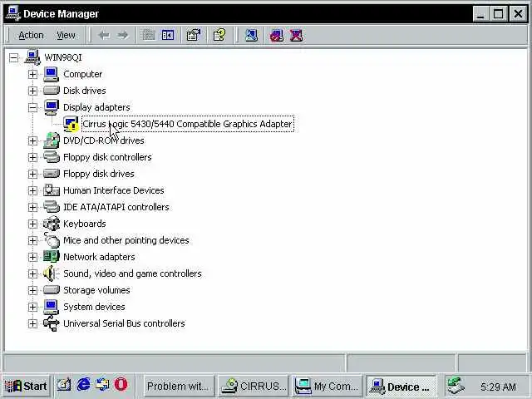This screenshot has width=532, height=399.
Task: Switch to Problem wit... taskbar window
Action: pos(180,386)
